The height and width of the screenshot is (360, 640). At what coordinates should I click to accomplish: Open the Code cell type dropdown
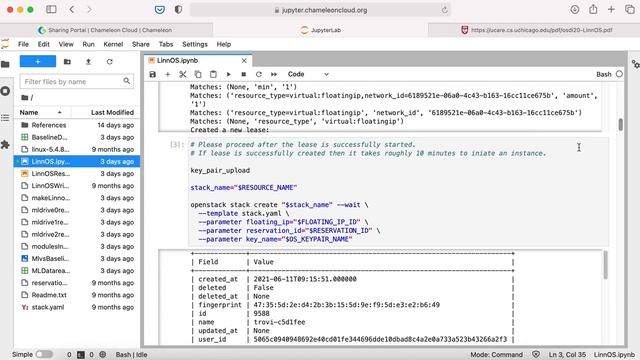[308, 74]
